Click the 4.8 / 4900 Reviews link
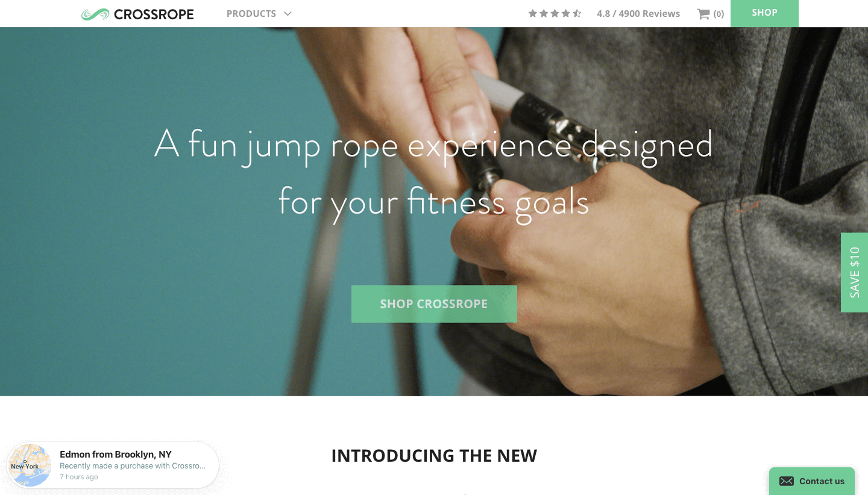868x495 pixels. (x=638, y=14)
